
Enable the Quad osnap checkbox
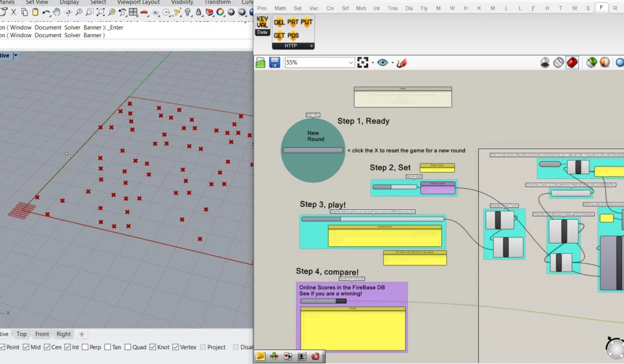point(128,347)
